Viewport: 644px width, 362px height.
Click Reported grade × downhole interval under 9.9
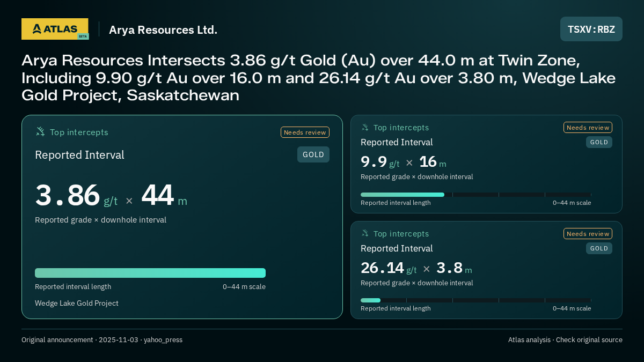(x=417, y=177)
